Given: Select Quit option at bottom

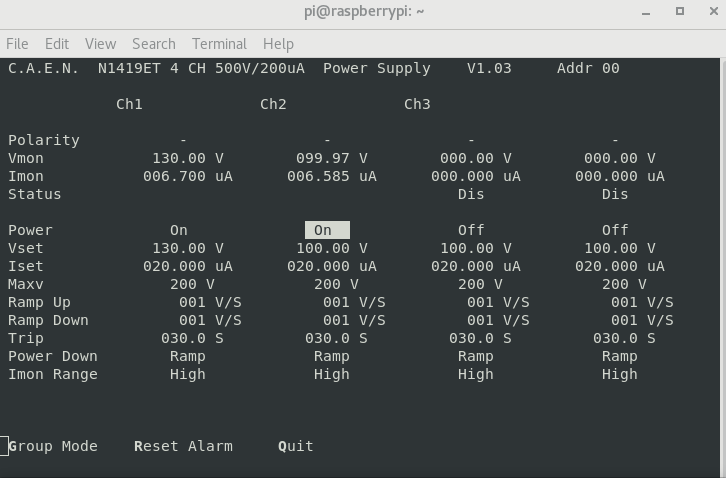Looking at the screenshot, I should pyautogui.click(x=295, y=446).
